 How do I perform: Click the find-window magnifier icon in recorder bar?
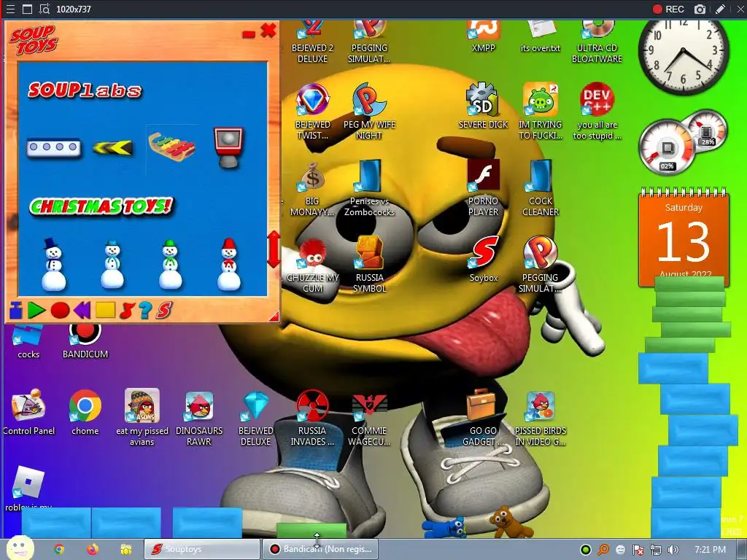[44, 9]
